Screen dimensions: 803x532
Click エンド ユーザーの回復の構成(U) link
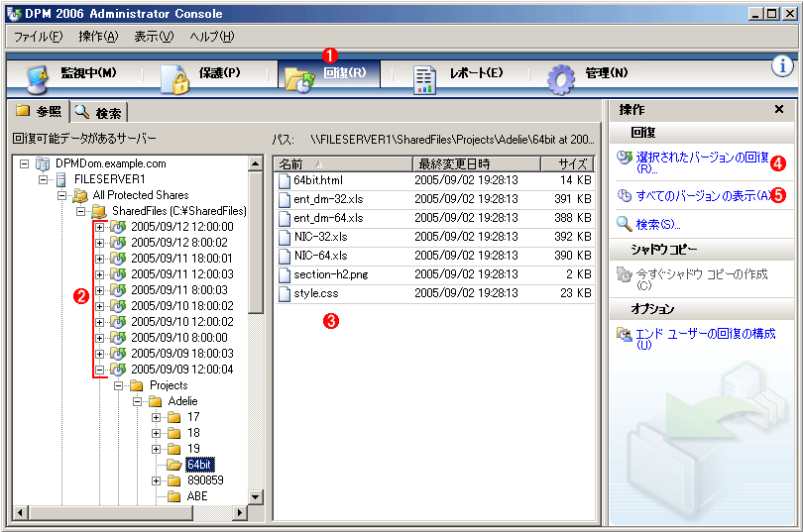(x=705, y=338)
